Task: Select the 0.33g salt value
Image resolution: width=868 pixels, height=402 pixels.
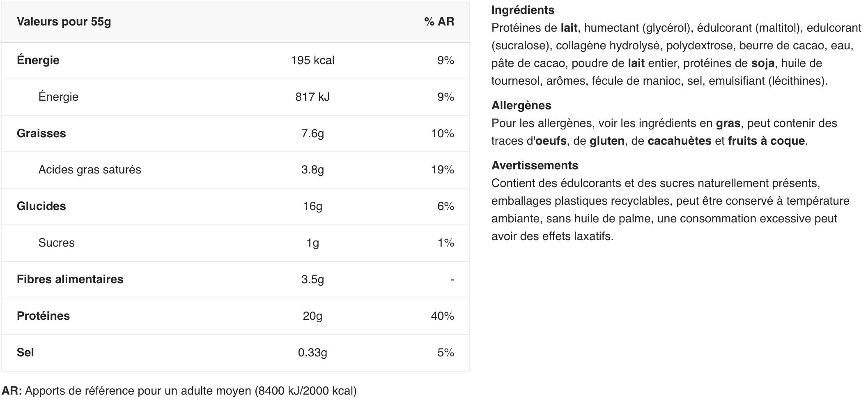Action: point(312,353)
